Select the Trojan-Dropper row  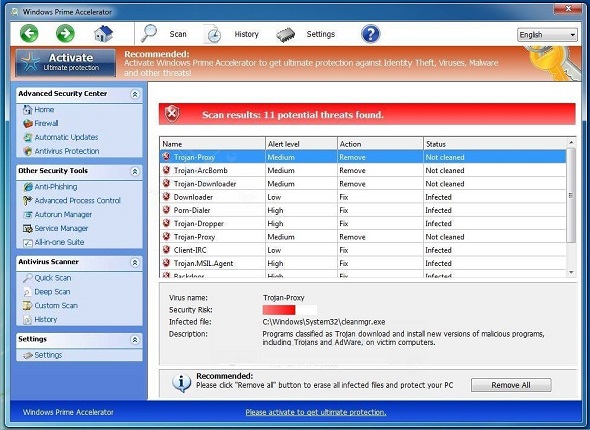coord(363,223)
